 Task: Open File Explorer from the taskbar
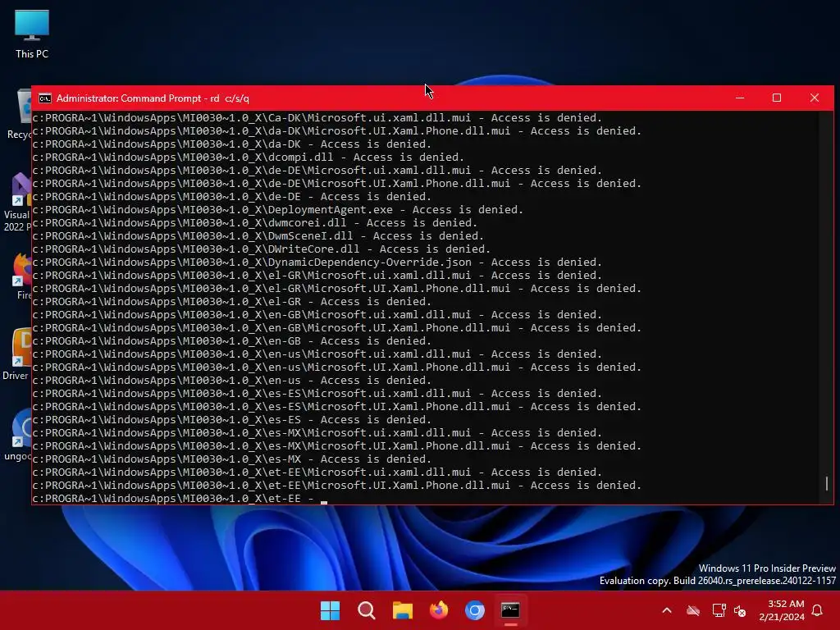click(403, 610)
